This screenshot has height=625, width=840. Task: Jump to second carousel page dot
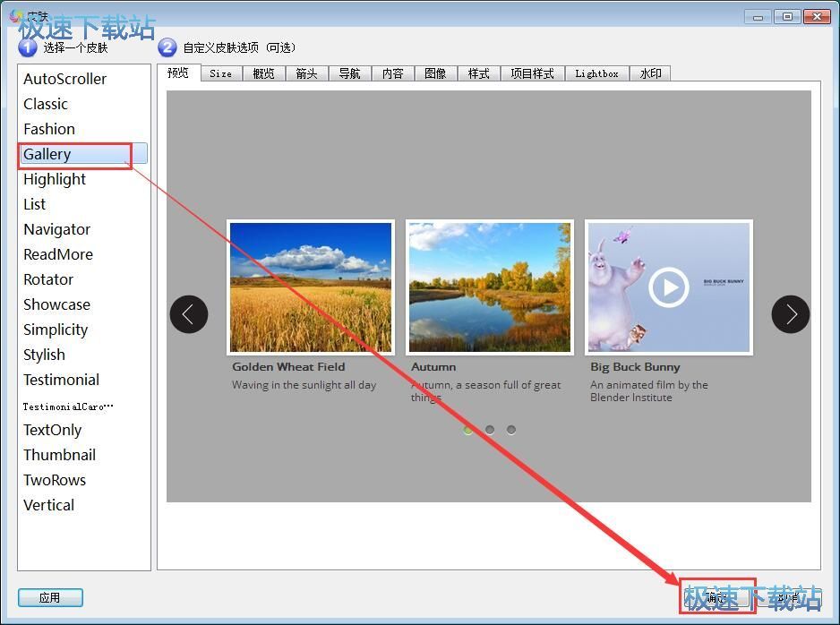[490, 430]
